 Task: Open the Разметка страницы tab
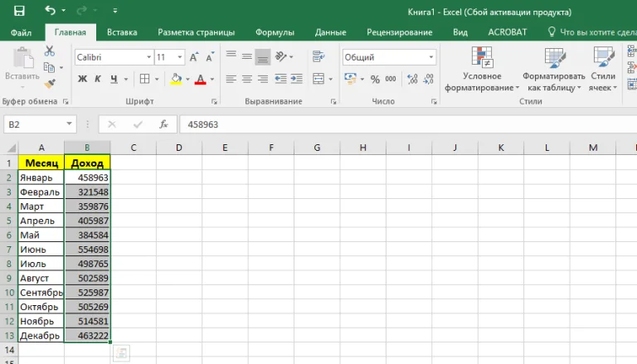[x=197, y=32]
